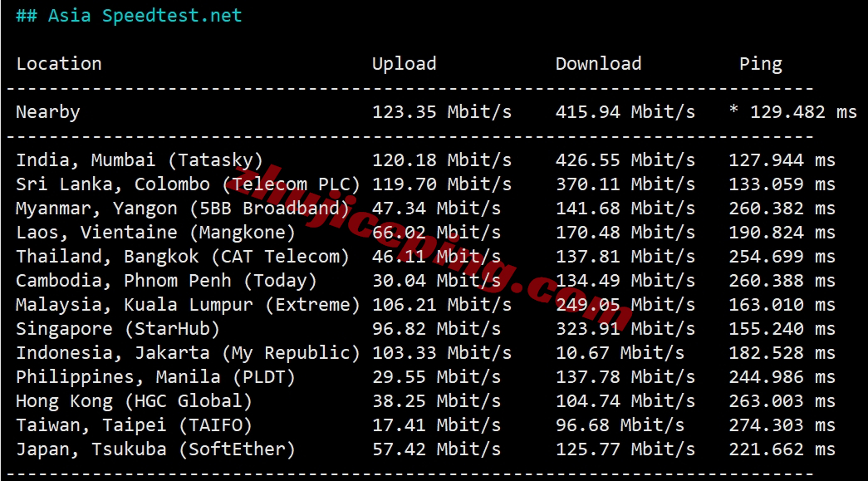Select 'Cambodia, Phnom Penh (Today)' label

167,281
